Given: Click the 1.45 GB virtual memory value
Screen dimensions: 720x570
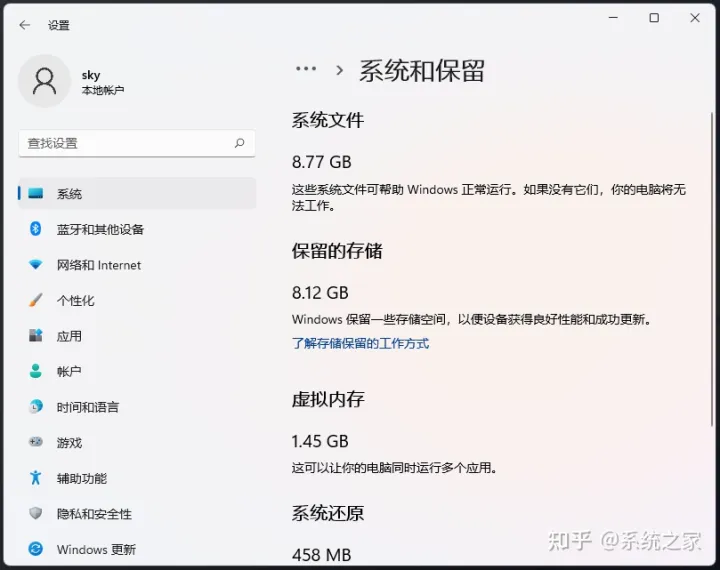Looking at the screenshot, I should [320, 441].
